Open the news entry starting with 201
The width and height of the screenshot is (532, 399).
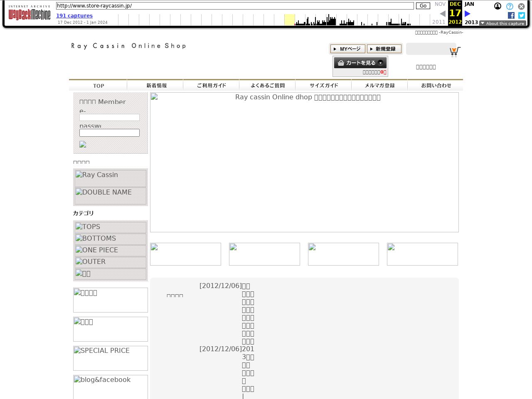point(248,372)
